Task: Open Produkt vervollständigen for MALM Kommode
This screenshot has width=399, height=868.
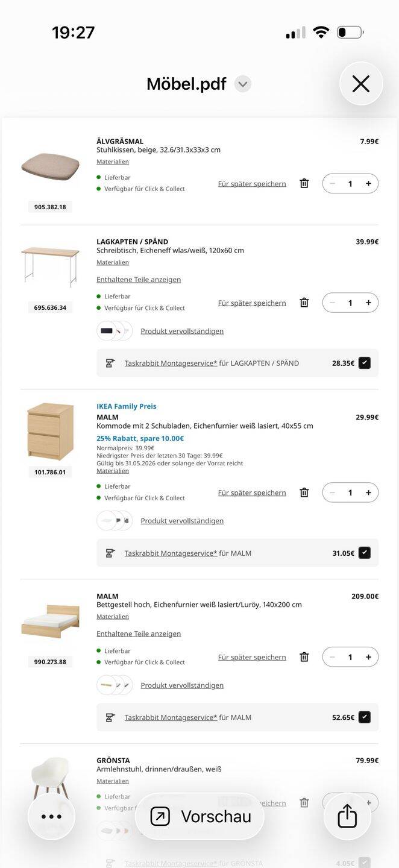Action: coord(182,521)
